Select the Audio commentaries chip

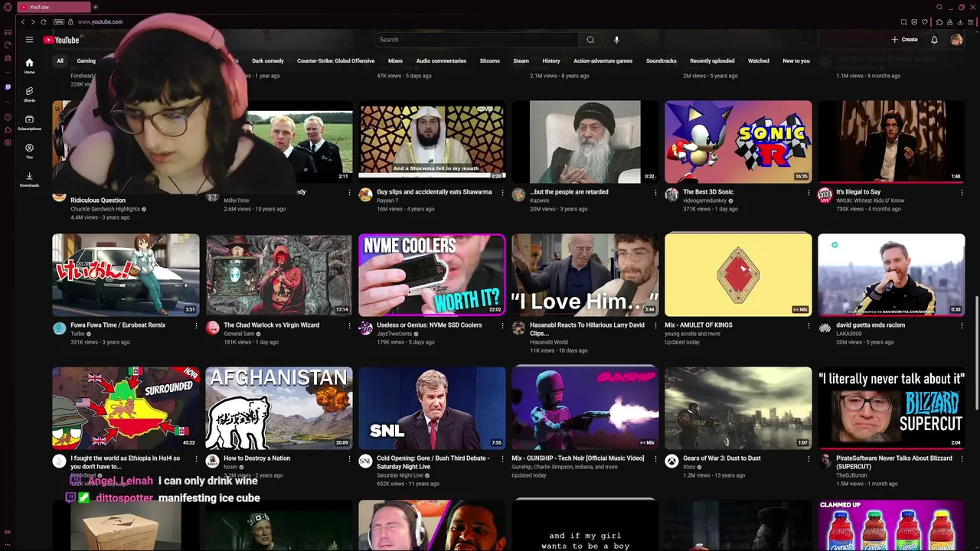click(x=441, y=61)
